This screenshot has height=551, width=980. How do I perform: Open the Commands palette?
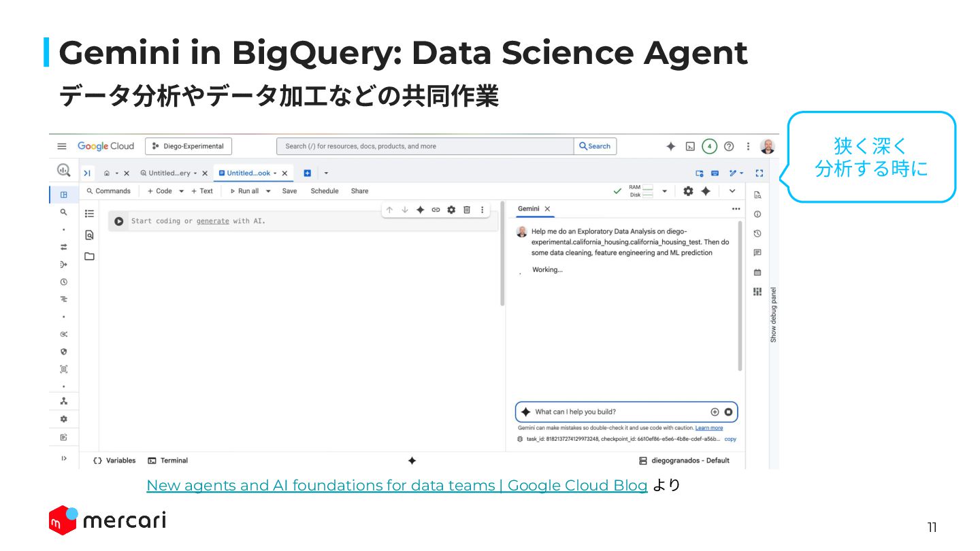point(108,191)
